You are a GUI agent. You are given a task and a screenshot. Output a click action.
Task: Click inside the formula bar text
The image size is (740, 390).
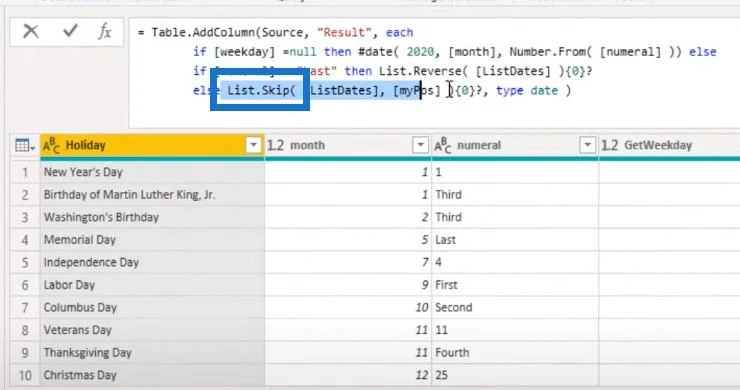click(x=434, y=73)
